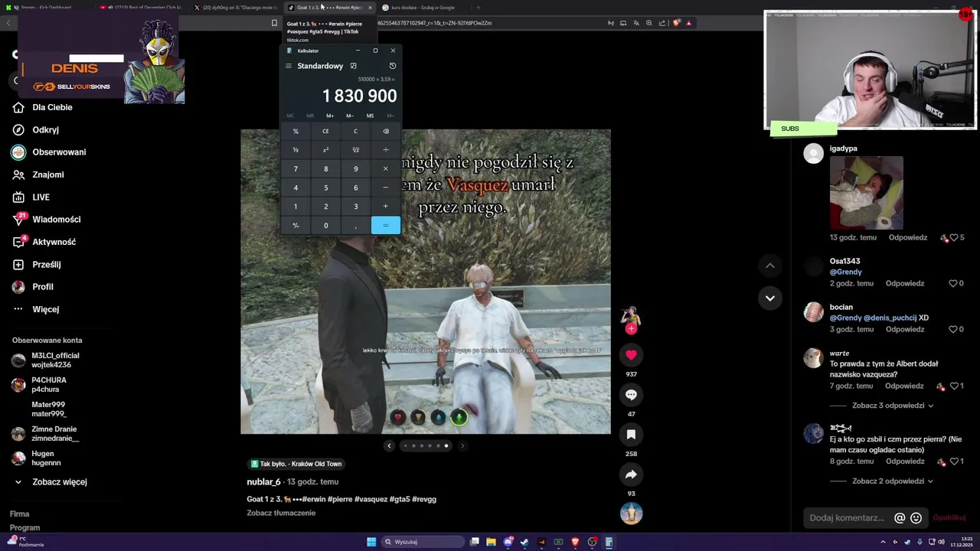
Task: Click the Wyszukaj taskbar search box
Action: pyautogui.click(x=423, y=542)
